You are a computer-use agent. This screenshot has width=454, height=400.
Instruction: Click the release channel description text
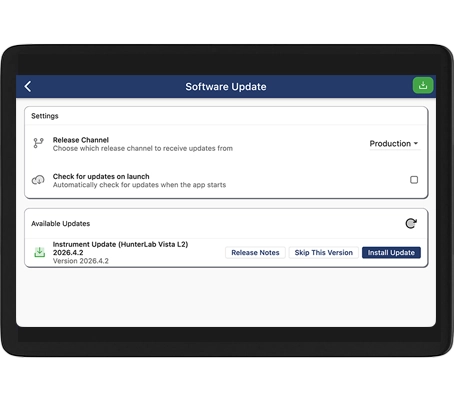(143, 149)
